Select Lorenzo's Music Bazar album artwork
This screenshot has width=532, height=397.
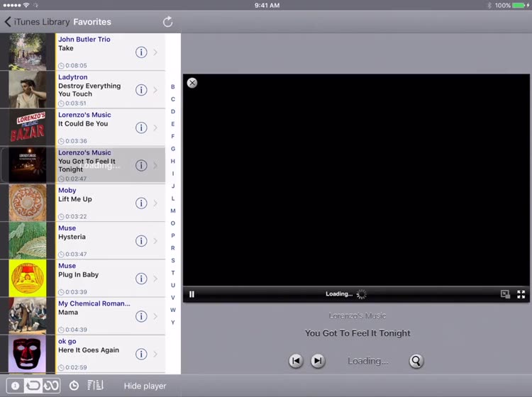point(28,128)
